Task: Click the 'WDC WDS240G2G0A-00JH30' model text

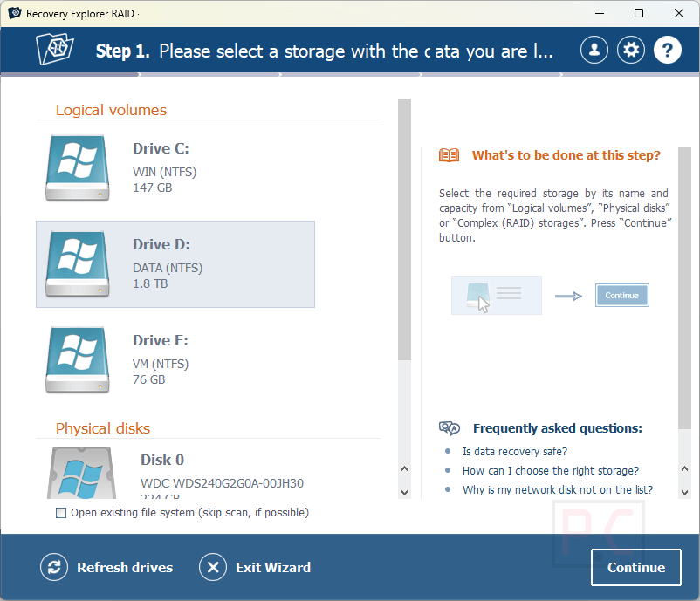Action: point(222,483)
